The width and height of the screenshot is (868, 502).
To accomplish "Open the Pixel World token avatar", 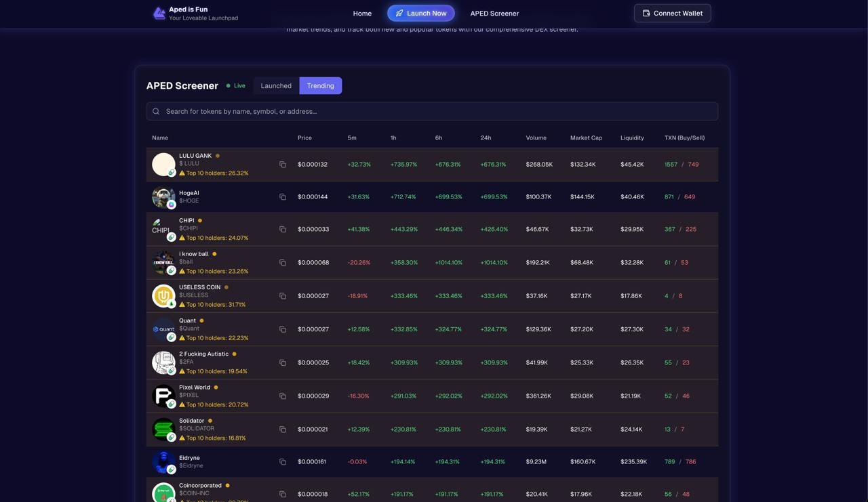I will point(163,396).
